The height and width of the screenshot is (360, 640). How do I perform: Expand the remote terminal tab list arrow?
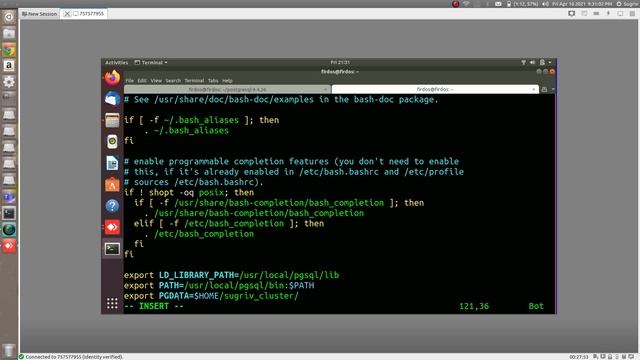553,89
